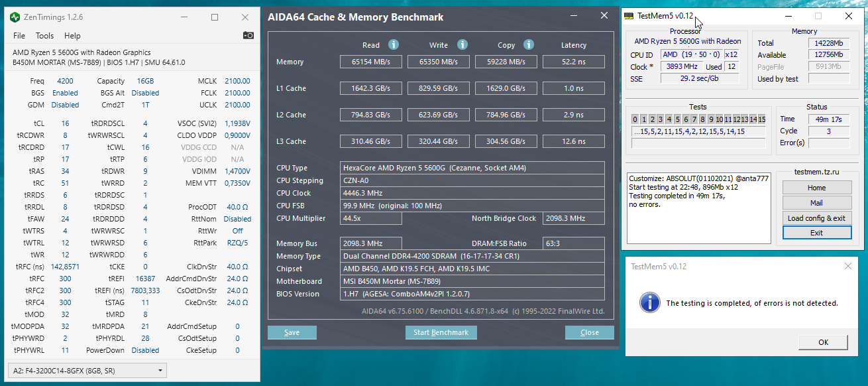Take a screenshot with ZenTimings camera icon

248,35
